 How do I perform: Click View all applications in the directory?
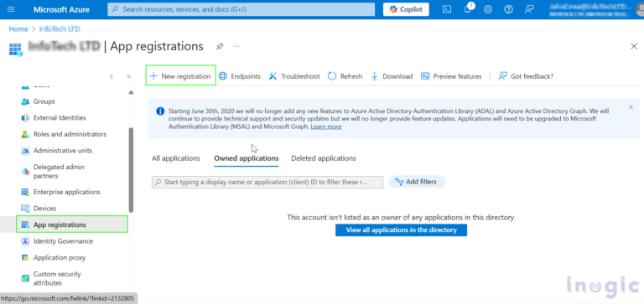pos(402,229)
